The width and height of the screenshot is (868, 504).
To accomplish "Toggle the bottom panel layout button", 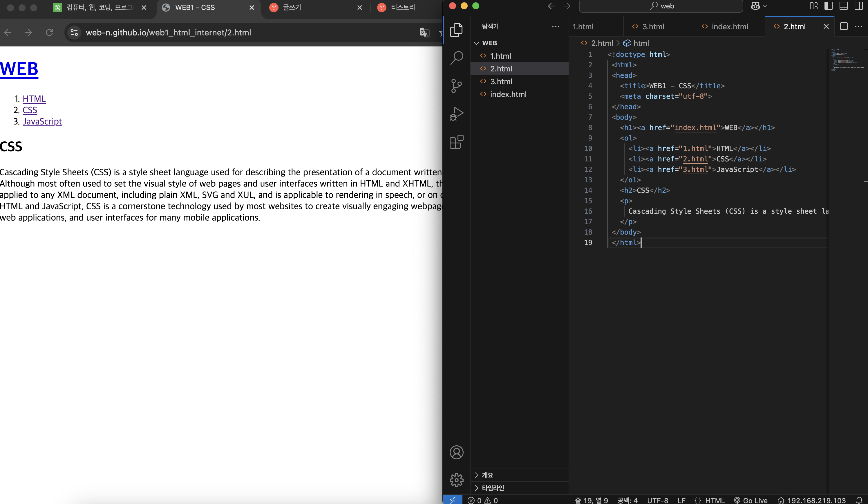I will click(843, 6).
